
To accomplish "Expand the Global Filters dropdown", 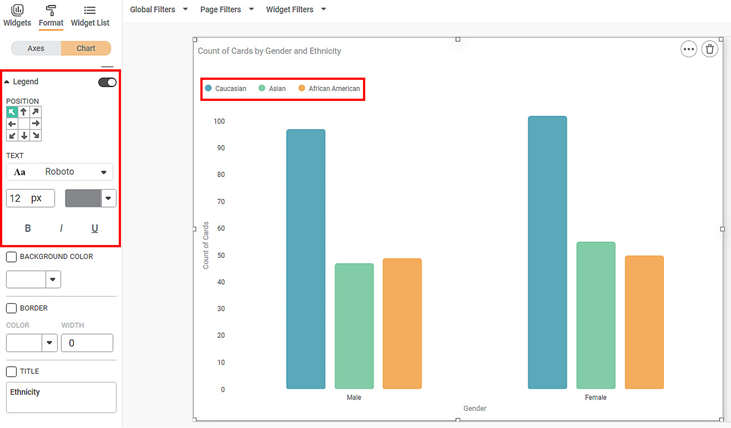I will [159, 10].
